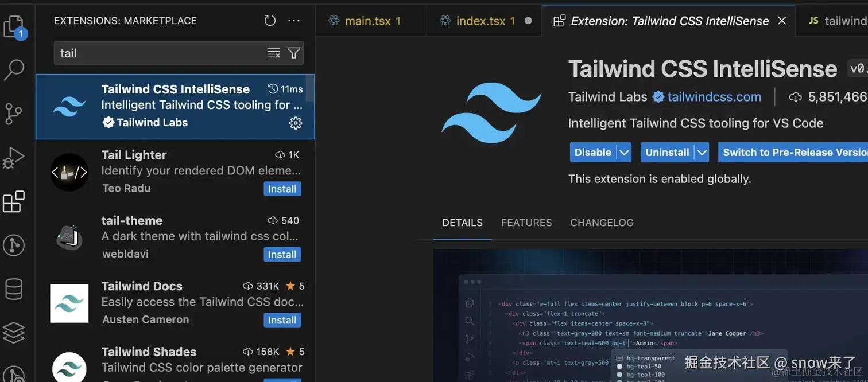Select Tailwind Shades extension title
Screen dimensions: 868x382
tap(149, 352)
